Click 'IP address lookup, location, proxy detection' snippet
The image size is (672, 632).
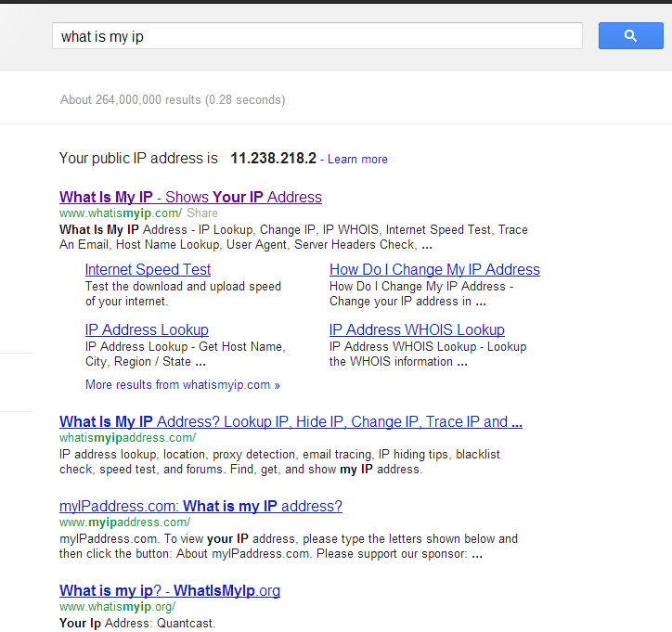tap(279, 461)
